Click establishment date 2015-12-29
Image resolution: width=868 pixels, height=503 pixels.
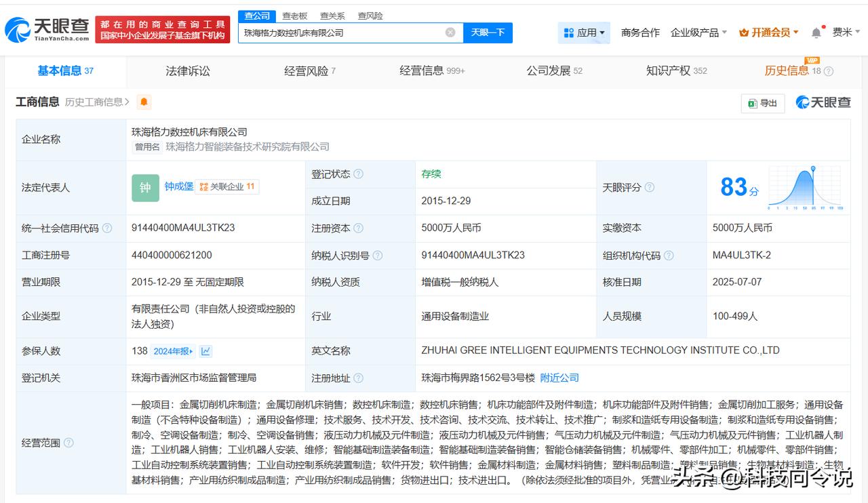click(x=446, y=201)
